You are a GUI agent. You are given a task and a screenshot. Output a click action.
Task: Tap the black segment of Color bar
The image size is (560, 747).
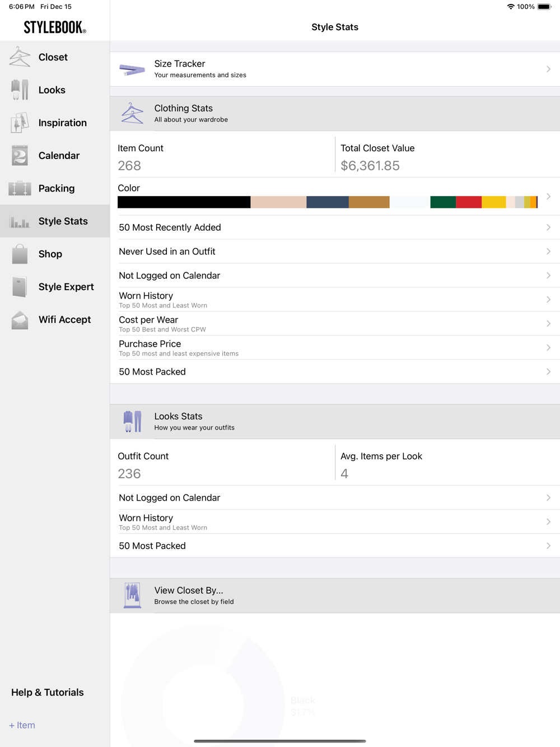(184, 202)
